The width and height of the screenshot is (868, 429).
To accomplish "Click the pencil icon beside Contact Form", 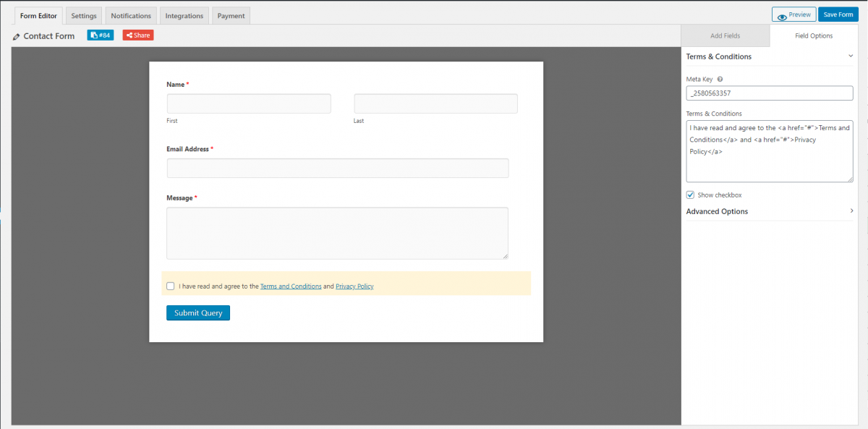I will [x=17, y=36].
